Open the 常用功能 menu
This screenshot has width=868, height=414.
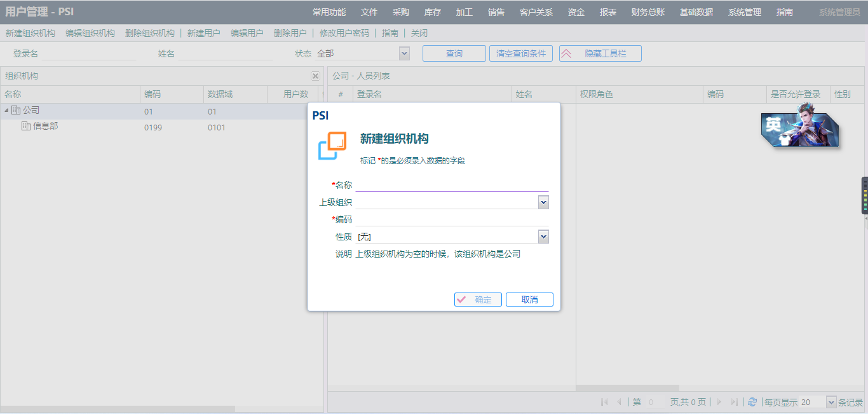[x=329, y=12]
